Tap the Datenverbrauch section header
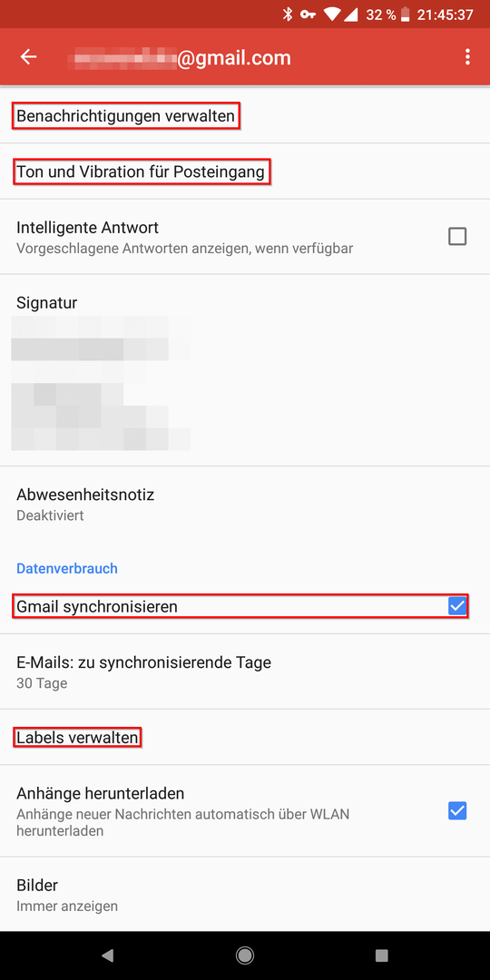The image size is (490, 980). click(67, 569)
